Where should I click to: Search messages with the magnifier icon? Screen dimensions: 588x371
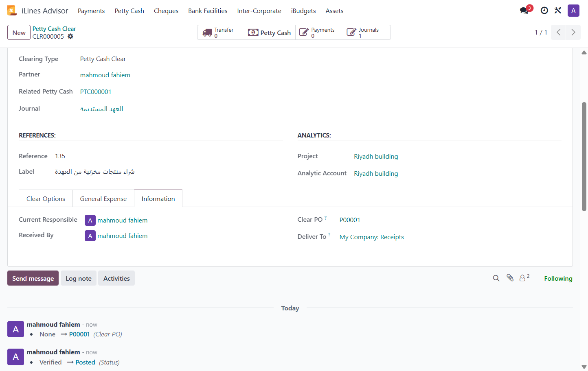coord(496,278)
